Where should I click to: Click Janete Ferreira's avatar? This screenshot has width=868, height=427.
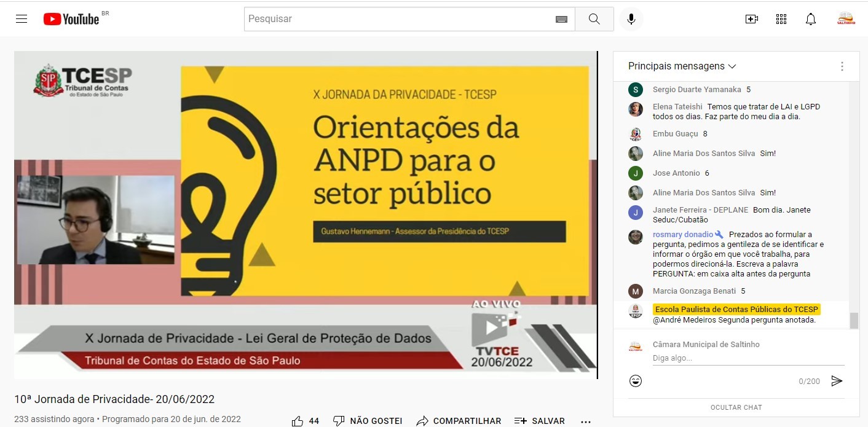click(x=636, y=213)
